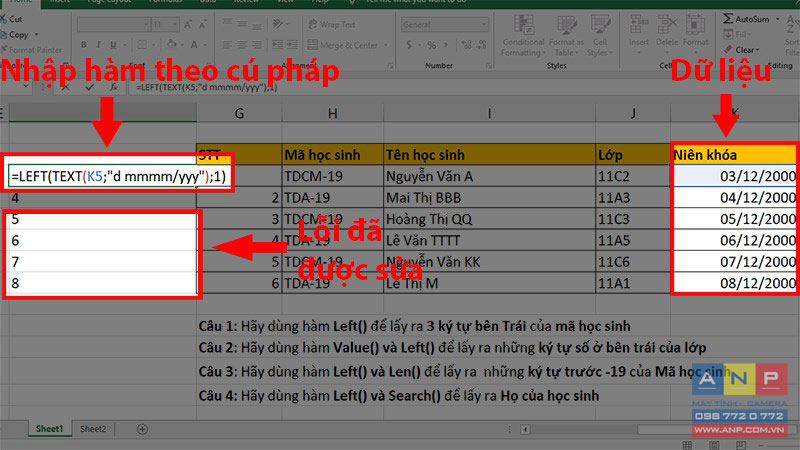
Task: Click Increase Indent
Action: tap(292, 45)
